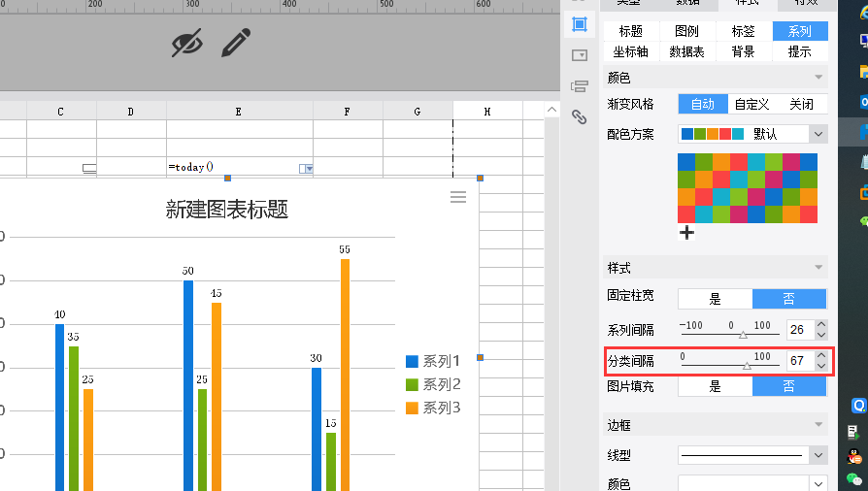
Task: Click the pencil edit icon
Action: (236, 44)
